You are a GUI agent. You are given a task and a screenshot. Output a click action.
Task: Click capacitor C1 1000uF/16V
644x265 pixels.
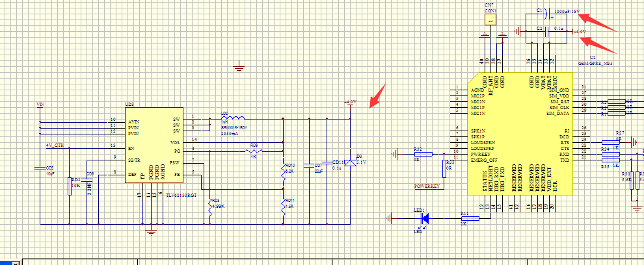546,14
